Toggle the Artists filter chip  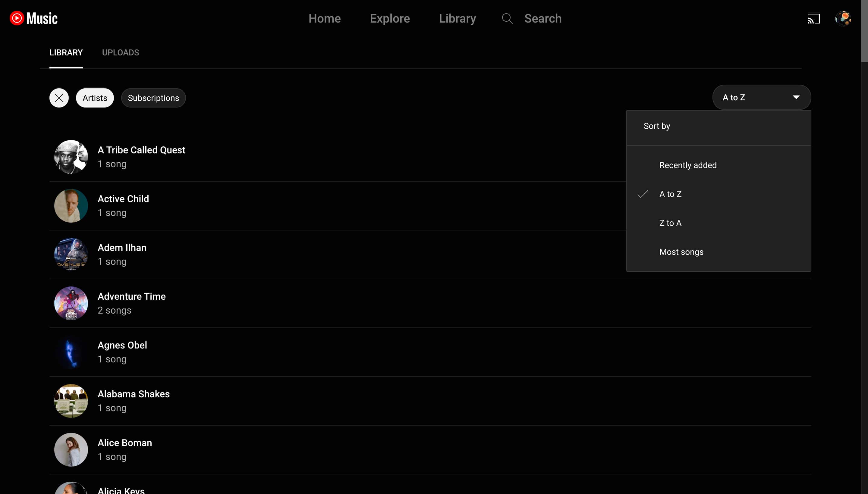pyautogui.click(x=95, y=98)
